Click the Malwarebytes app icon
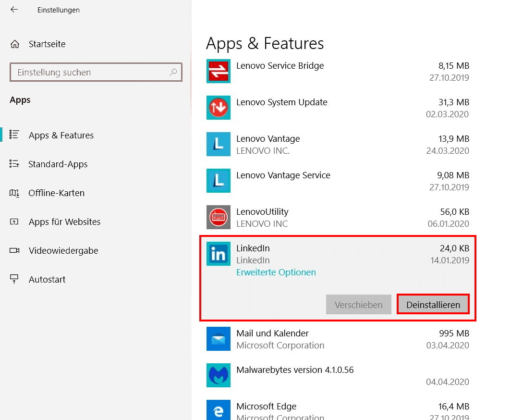The height and width of the screenshot is (420, 511). click(x=219, y=375)
